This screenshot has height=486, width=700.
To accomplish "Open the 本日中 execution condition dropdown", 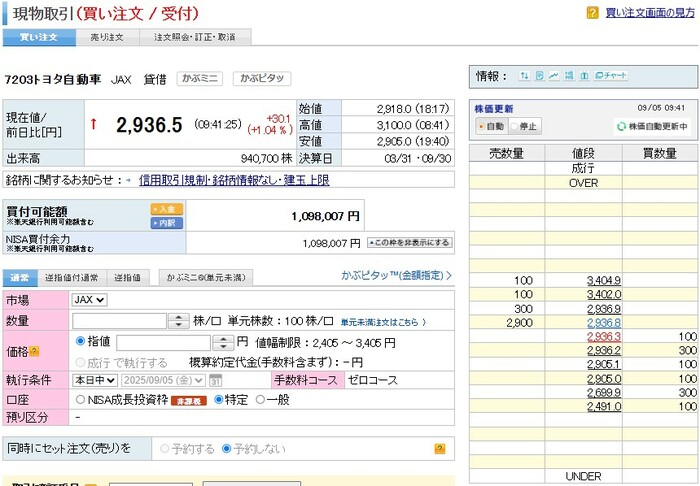I will pos(95,380).
